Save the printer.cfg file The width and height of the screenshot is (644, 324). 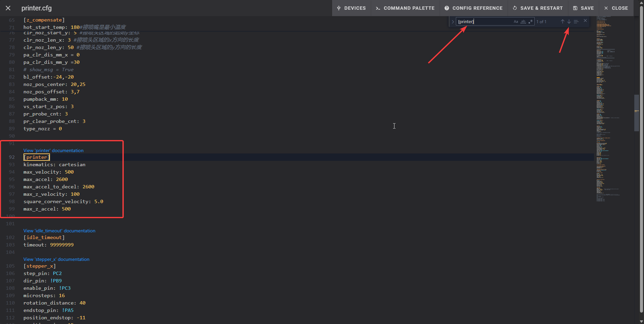point(583,8)
